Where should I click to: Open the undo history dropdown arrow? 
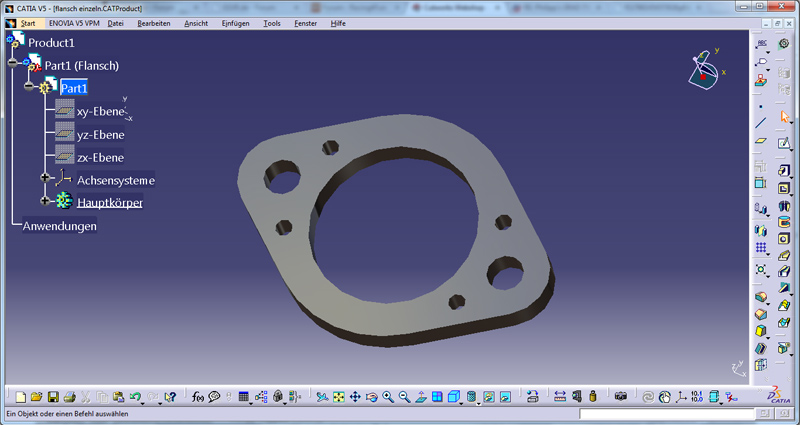pyautogui.click(x=146, y=399)
